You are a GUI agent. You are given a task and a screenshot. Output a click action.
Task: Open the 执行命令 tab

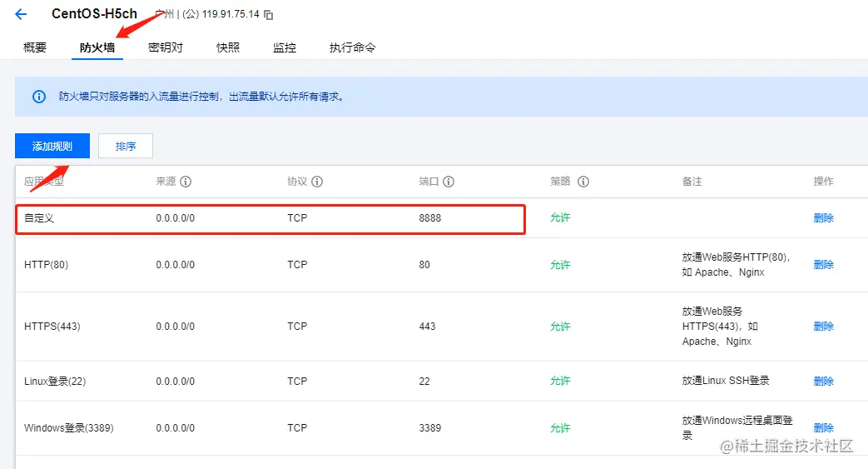pyautogui.click(x=353, y=47)
